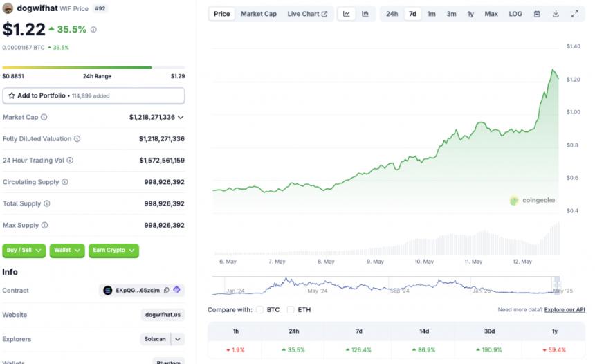Show 24 Hour Trading Vol info icon
Viewport: 595px width, 364px height.
70,160
